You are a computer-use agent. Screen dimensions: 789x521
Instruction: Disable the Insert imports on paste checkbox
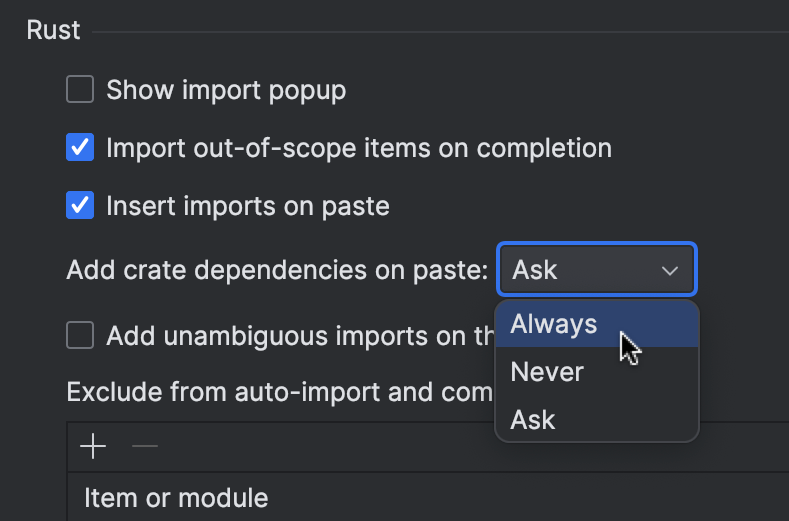tap(80, 207)
